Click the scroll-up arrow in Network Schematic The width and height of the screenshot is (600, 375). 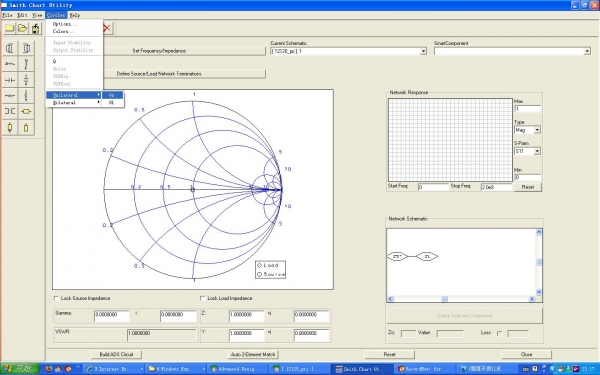tap(539, 232)
